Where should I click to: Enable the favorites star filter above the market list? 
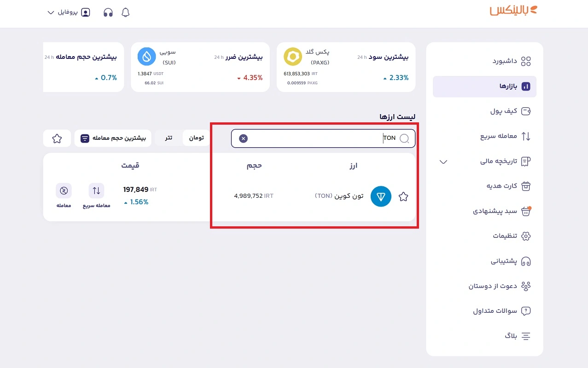click(x=57, y=138)
